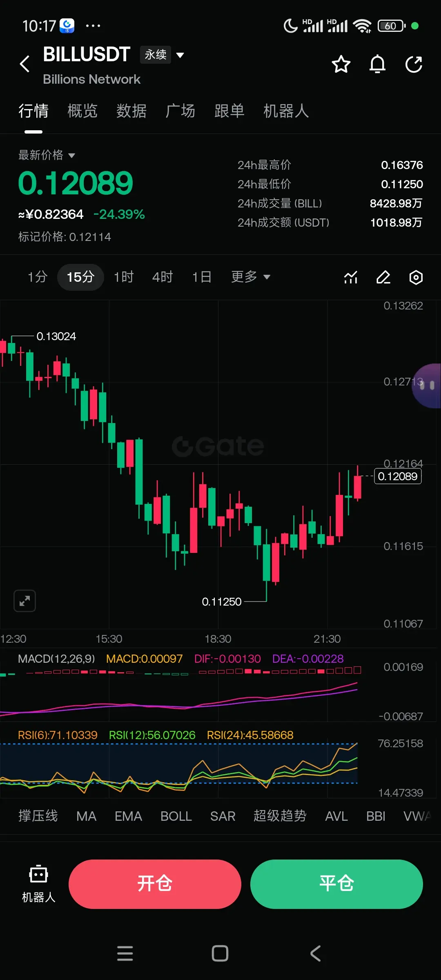Open the drawing pencil tool
The image size is (441, 980).
[x=383, y=277]
